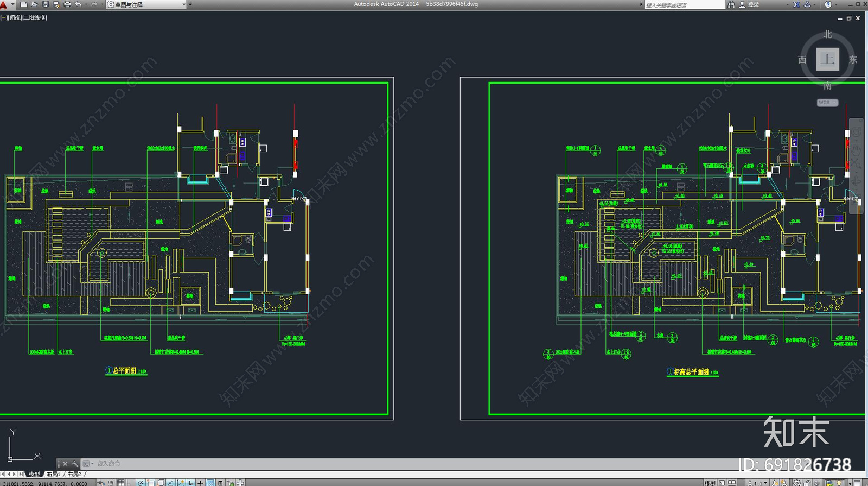Switch to the 模型 model tab
The width and height of the screenshot is (868, 486).
tap(34, 474)
